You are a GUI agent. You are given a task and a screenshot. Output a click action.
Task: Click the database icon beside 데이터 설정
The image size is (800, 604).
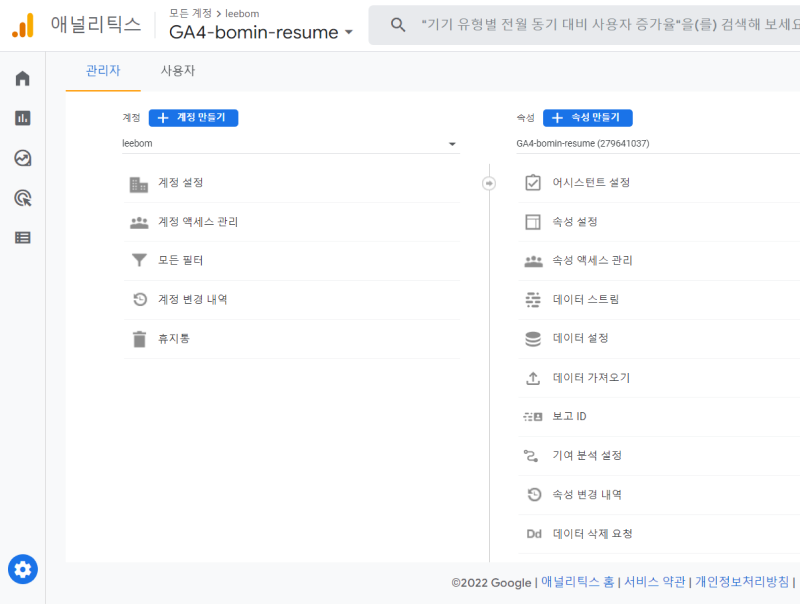click(533, 339)
